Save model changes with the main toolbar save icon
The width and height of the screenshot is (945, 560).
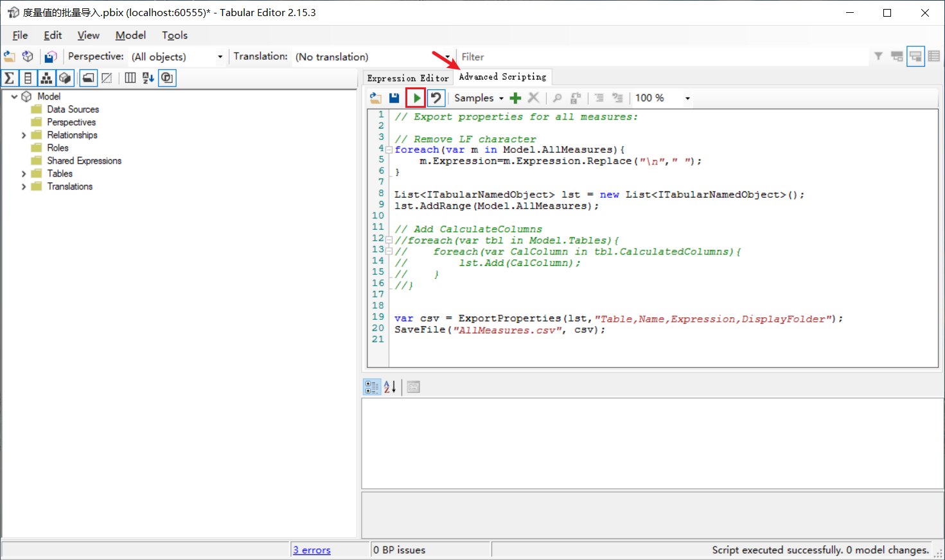51,57
